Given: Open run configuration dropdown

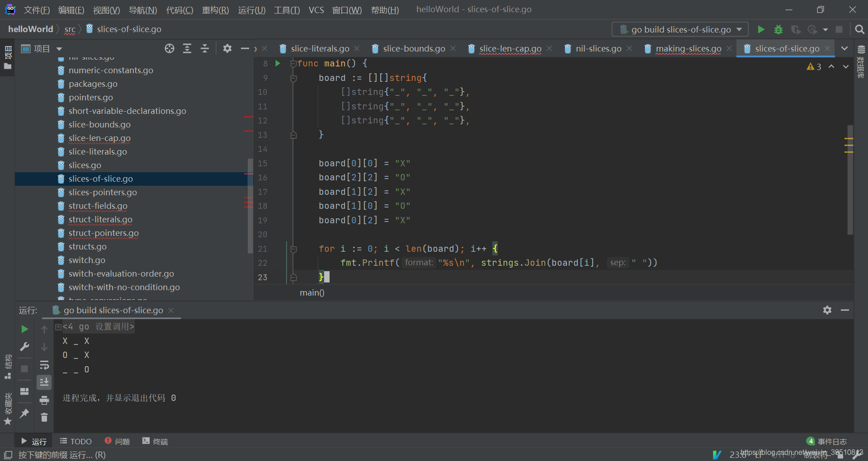Looking at the screenshot, I should click(680, 29).
